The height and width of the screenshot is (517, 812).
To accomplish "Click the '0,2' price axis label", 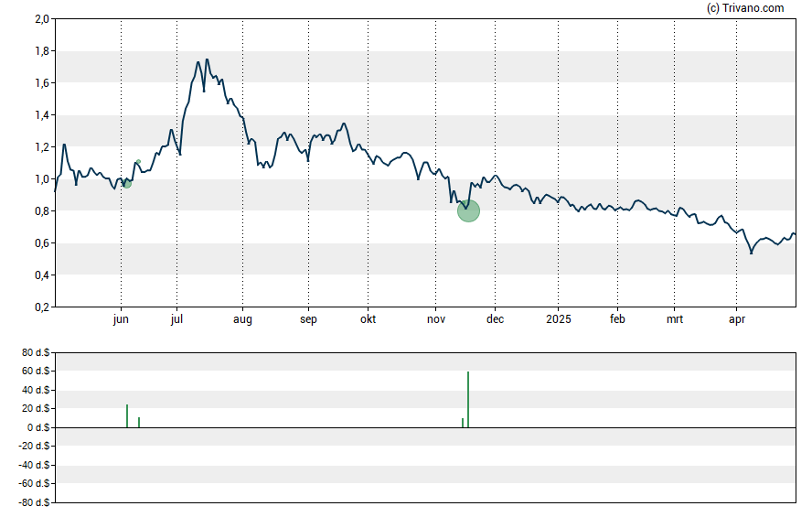I will (42, 307).
